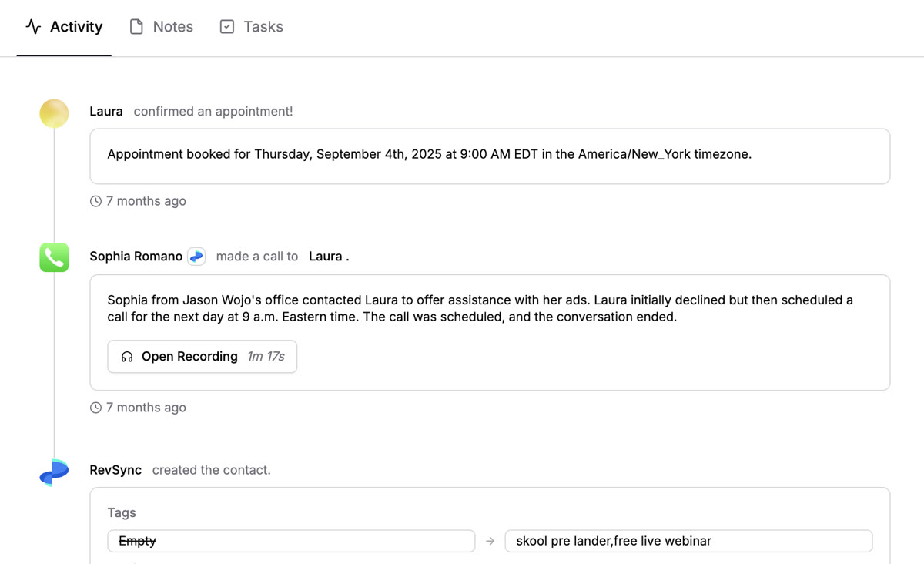
Task: Click the Tasks checkmark icon
Action: point(226,25)
